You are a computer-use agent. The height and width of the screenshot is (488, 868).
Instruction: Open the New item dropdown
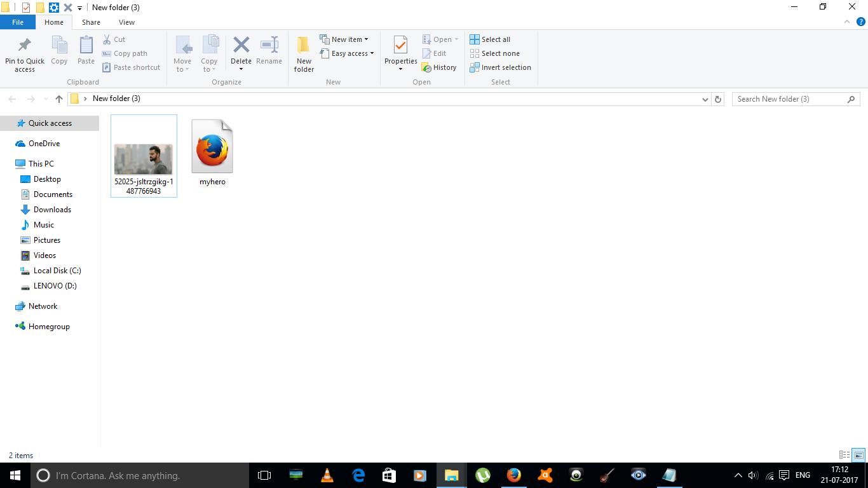point(345,39)
